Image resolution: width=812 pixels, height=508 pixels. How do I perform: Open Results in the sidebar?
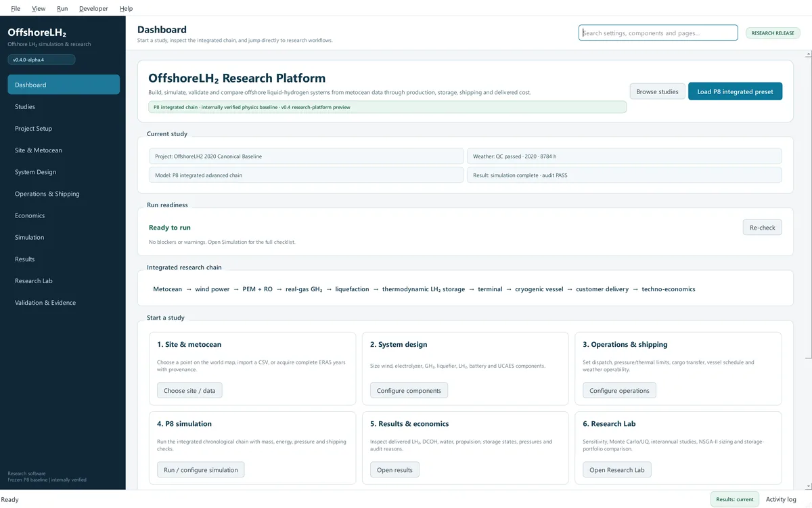[x=64, y=259]
